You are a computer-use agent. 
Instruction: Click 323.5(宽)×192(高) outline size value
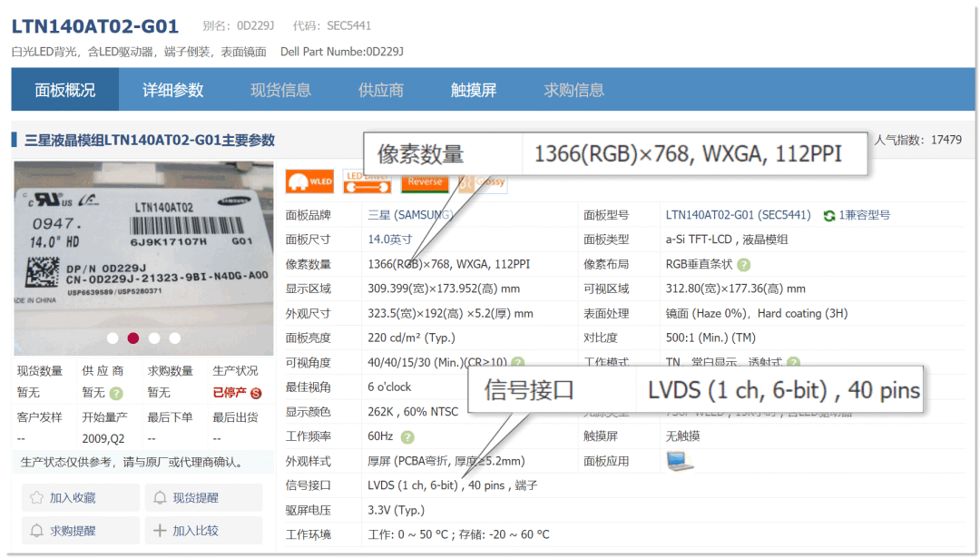450,314
